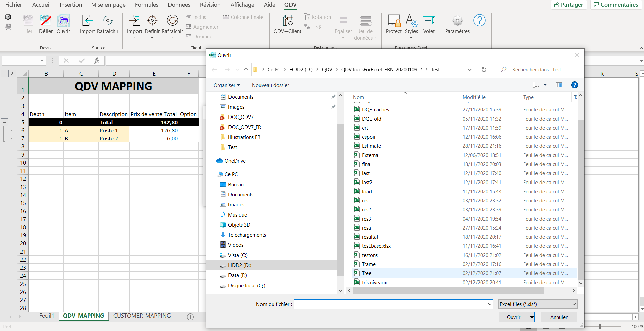644x331 pixels.
Task: Click Annuler button in dialog
Action: pos(559,317)
